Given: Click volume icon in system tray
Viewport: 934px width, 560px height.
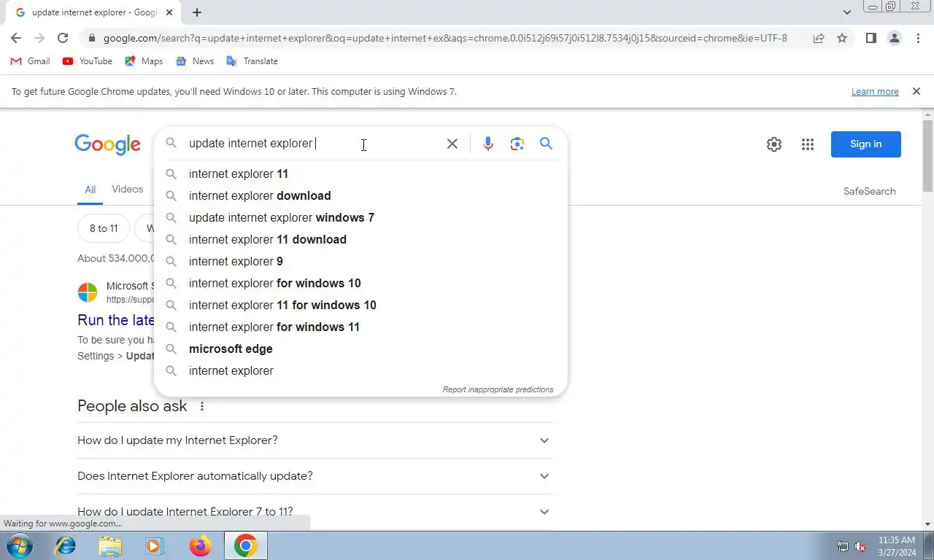Looking at the screenshot, I should click(x=860, y=546).
